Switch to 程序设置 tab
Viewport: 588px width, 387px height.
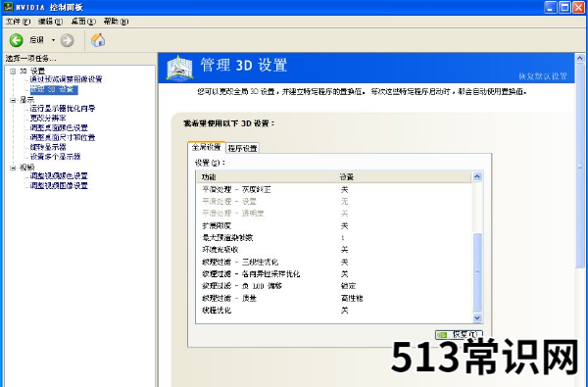pos(243,148)
